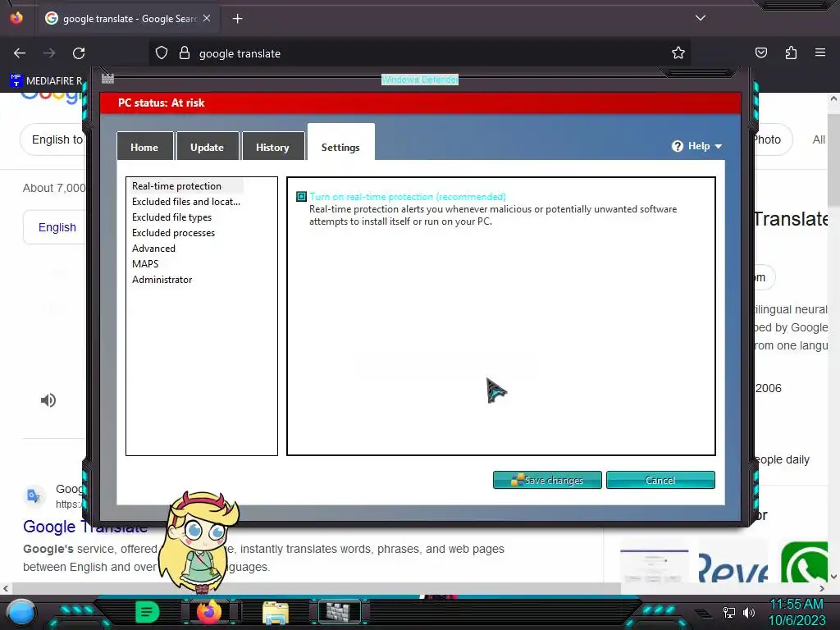840x630 pixels.
Task: Open the green notes app in taskbar
Action: click(148, 612)
